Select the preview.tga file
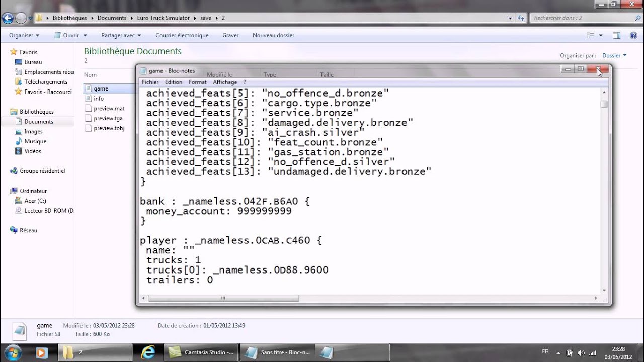 click(108, 118)
